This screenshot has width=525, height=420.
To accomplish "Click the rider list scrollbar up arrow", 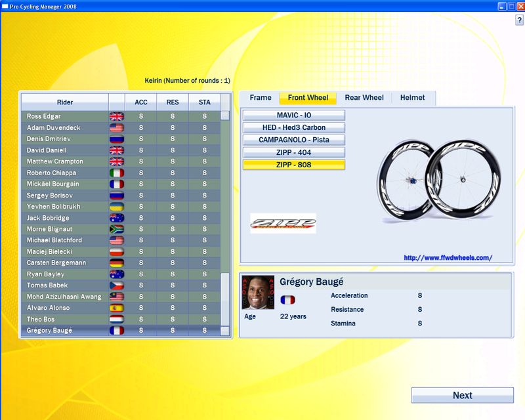I will 225,115.
